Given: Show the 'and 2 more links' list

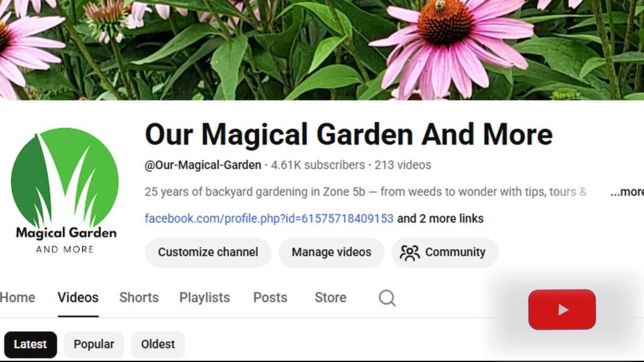Looking at the screenshot, I should (x=440, y=219).
